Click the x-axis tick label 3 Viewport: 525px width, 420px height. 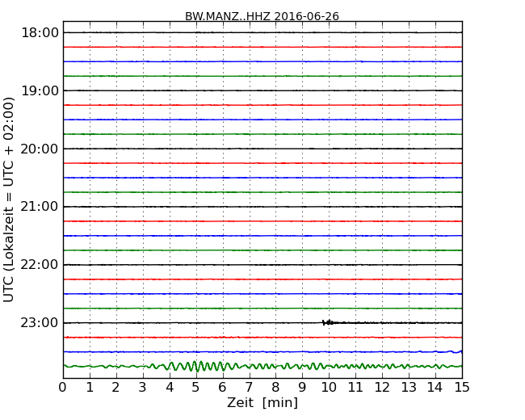143,388
